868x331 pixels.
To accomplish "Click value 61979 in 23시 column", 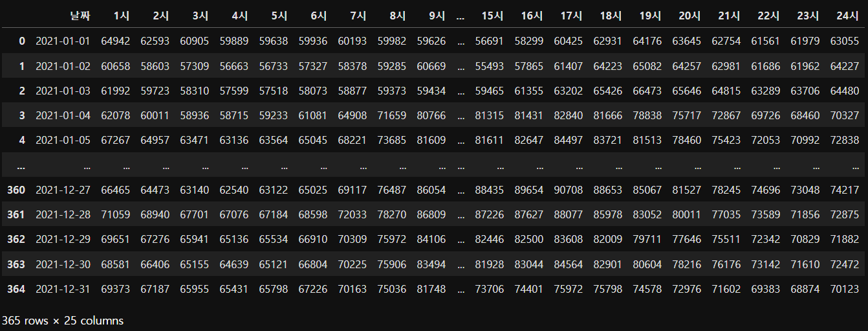I will pyautogui.click(x=805, y=41).
